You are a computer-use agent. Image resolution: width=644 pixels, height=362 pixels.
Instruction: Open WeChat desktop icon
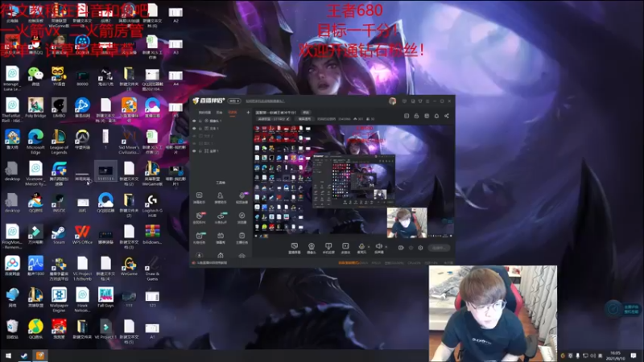[35, 76]
